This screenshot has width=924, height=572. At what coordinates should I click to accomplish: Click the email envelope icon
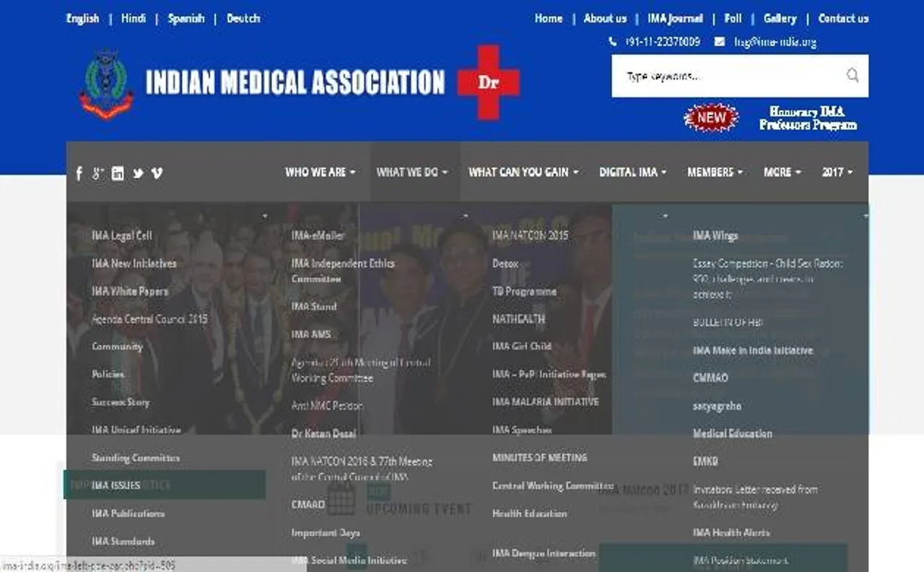tap(720, 42)
